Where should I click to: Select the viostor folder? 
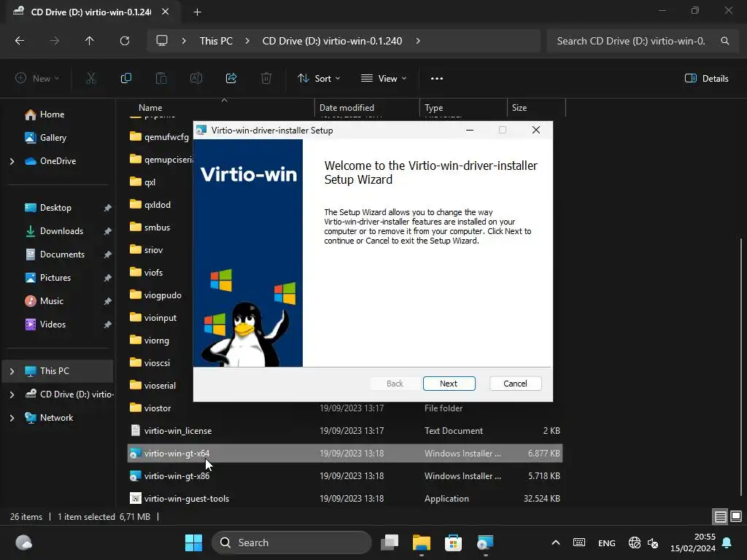click(158, 408)
